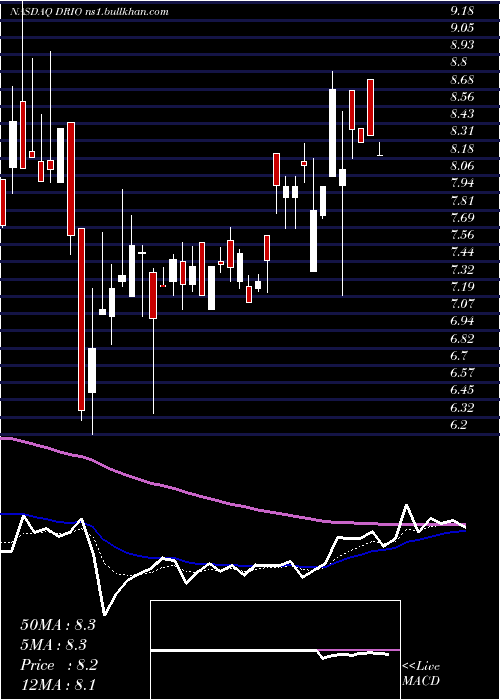Screen dimensions: 500x700
Task: Click the 8.43 price axis label
Action: [x=462, y=114]
